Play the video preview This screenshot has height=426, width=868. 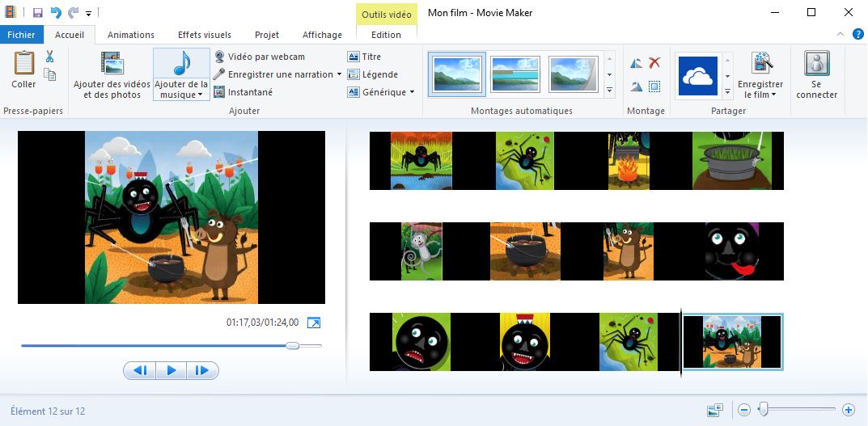coord(171,371)
